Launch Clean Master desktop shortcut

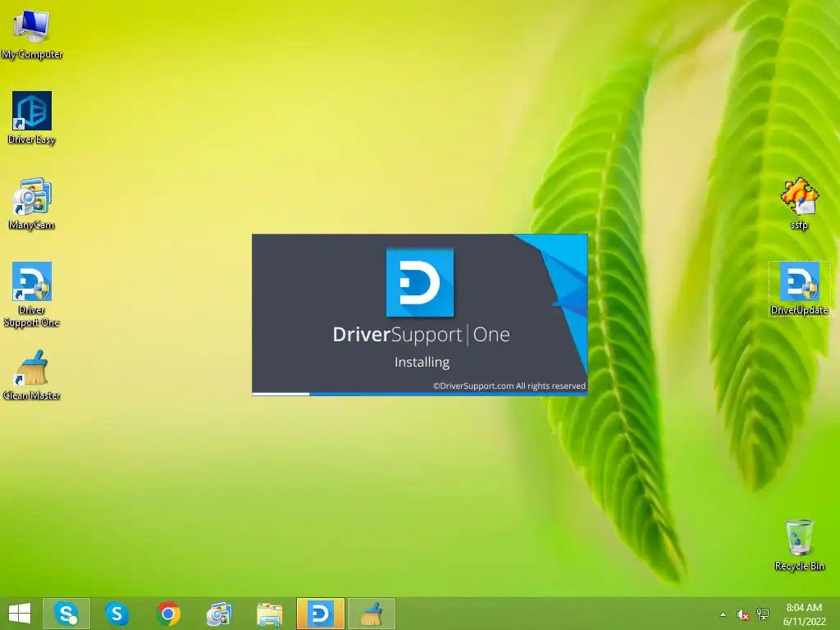pyautogui.click(x=32, y=375)
